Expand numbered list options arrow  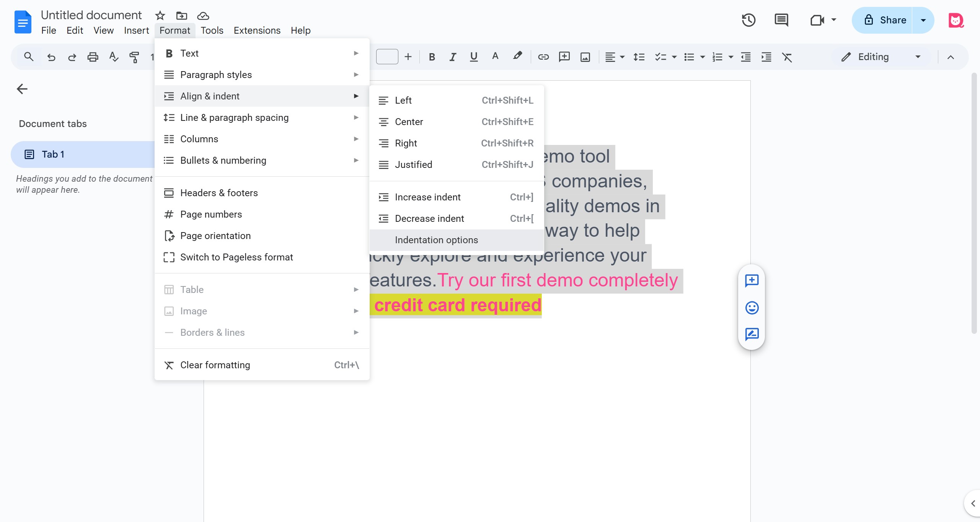731,57
